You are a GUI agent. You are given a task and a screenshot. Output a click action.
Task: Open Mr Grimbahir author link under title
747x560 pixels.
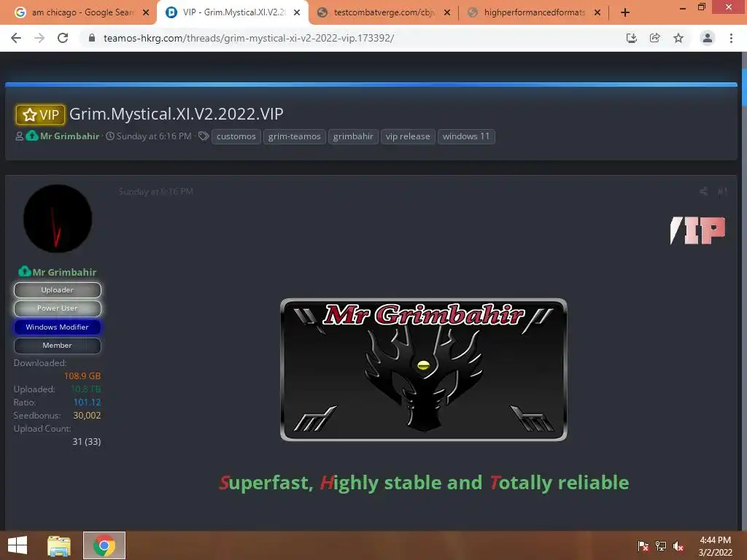coord(69,136)
